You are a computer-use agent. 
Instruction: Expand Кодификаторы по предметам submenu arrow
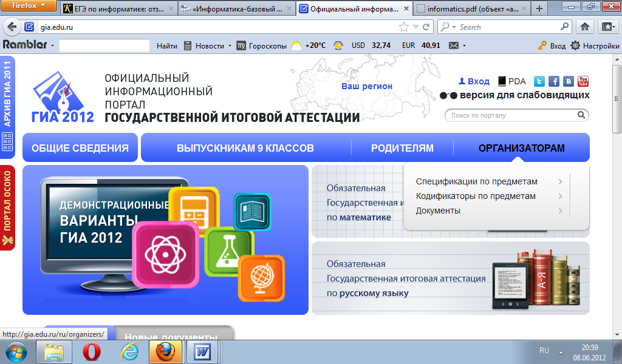tap(560, 196)
